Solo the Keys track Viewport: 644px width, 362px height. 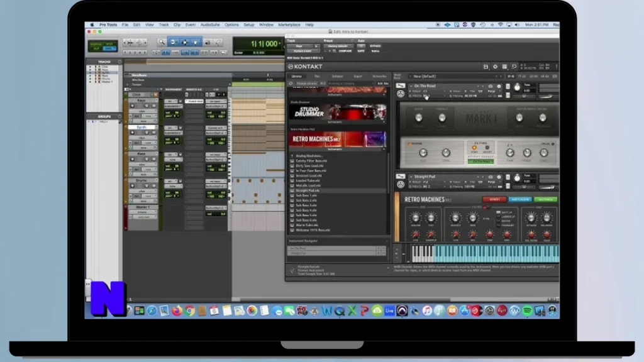click(x=147, y=106)
